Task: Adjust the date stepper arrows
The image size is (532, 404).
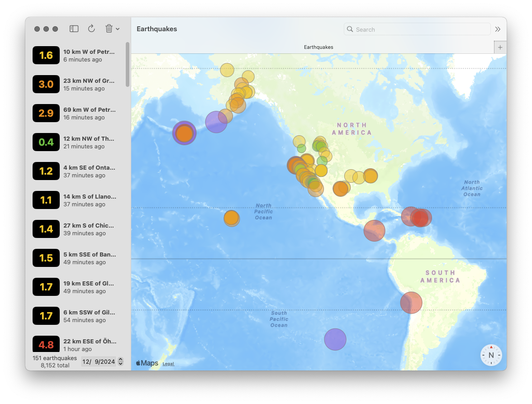Action: coord(120,361)
